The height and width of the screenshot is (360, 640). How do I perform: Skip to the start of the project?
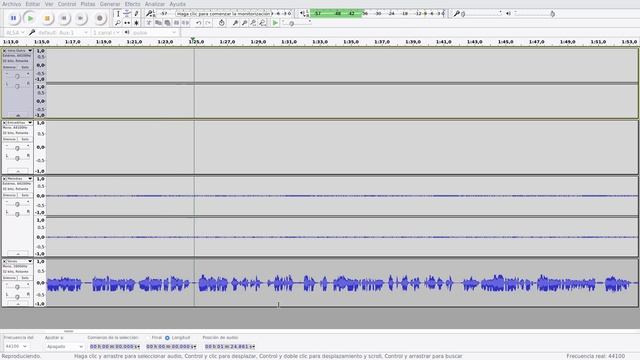(x=64, y=18)
